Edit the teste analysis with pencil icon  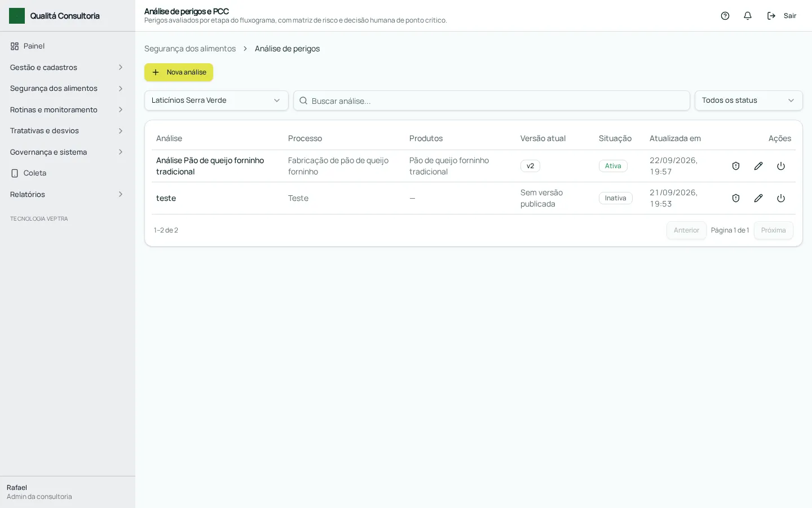[758, 198]
